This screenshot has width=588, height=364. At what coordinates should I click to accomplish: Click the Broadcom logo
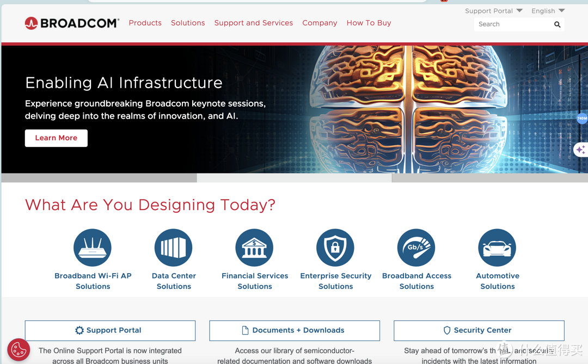[x=72, y=23]
